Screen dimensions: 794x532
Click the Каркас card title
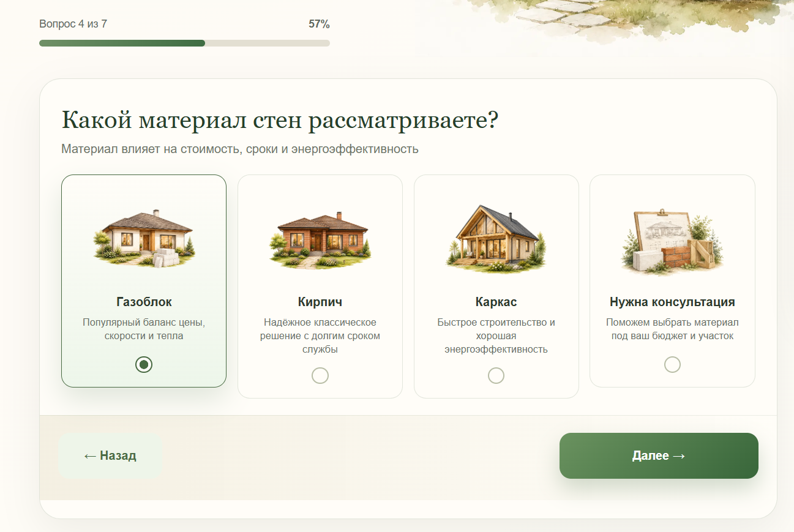(496, 302)
